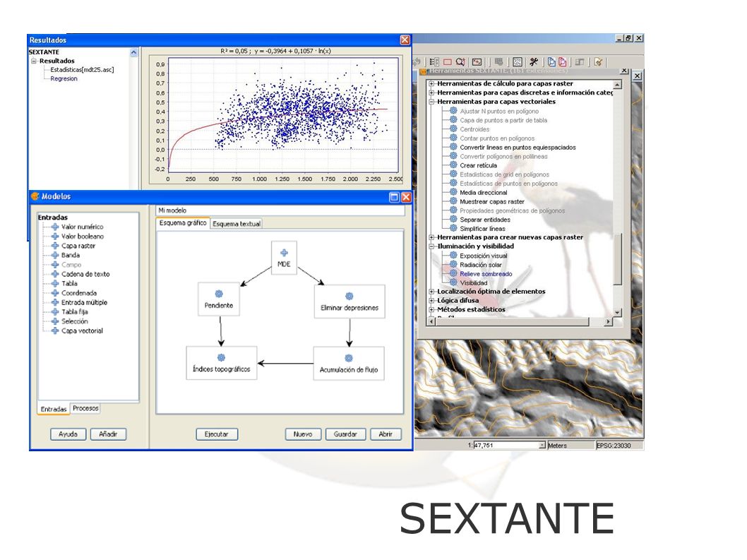Image resolution: width=747 pixels, height=560 pixels.
Task: Expand Herramientas de cálculo para capas raster
Action: point(431,83)
